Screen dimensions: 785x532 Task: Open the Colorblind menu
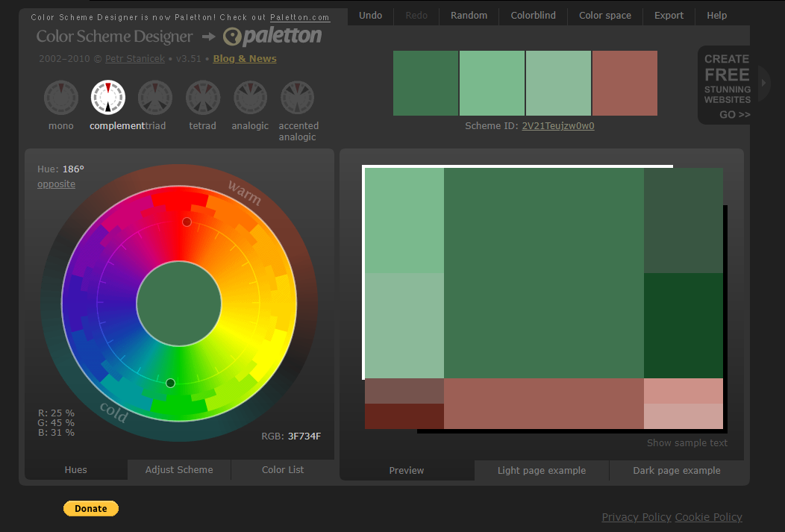534,16
